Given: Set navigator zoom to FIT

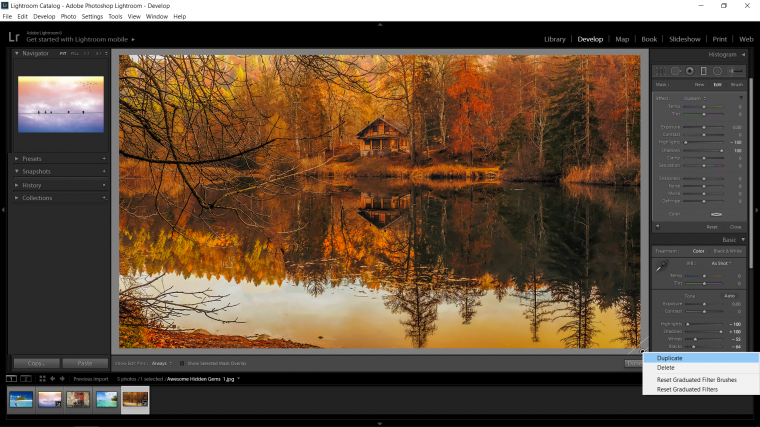Looking at the screenshot, I should 63,53.
